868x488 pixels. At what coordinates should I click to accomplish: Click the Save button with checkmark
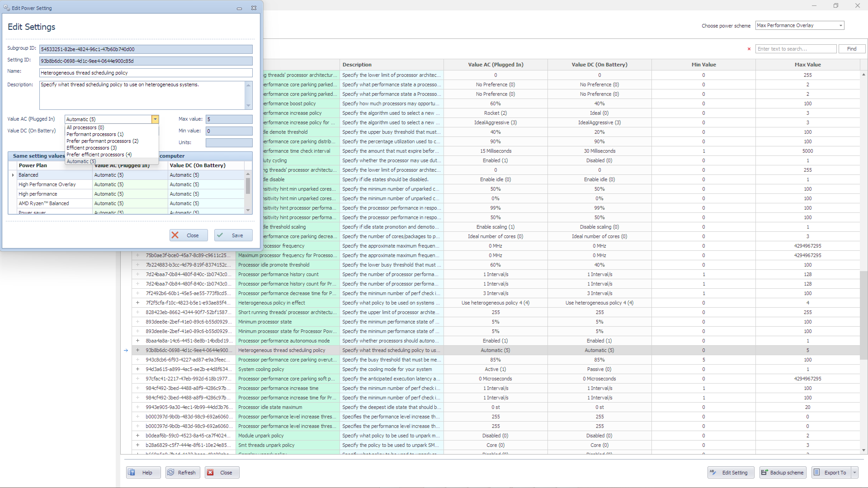tap(233, 235)
